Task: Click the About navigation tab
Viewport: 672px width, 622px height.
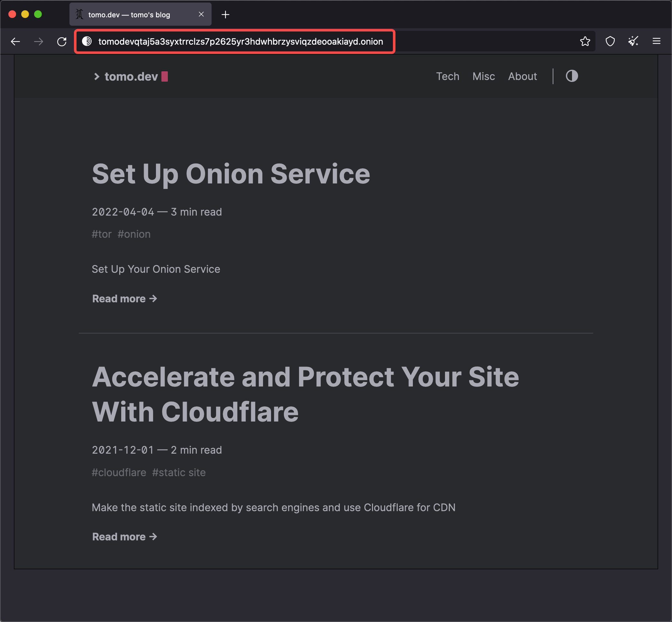Action: click(x=522, y=76)
